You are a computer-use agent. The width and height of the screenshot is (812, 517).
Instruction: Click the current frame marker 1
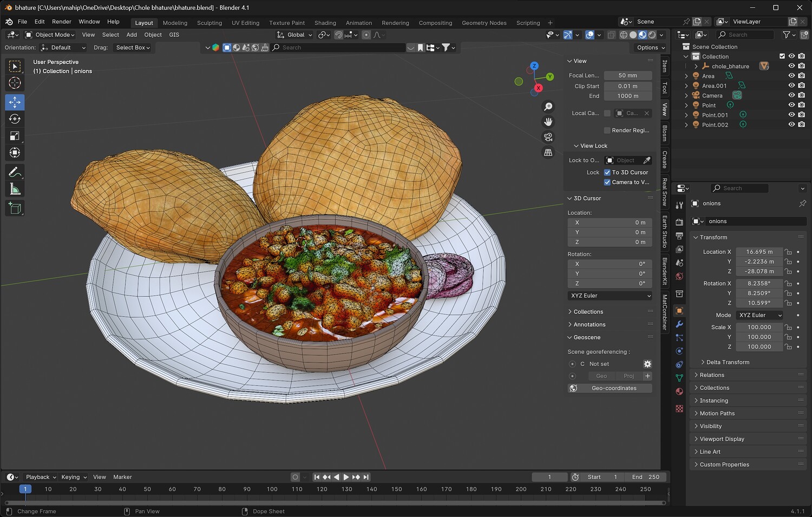[25, 489]
